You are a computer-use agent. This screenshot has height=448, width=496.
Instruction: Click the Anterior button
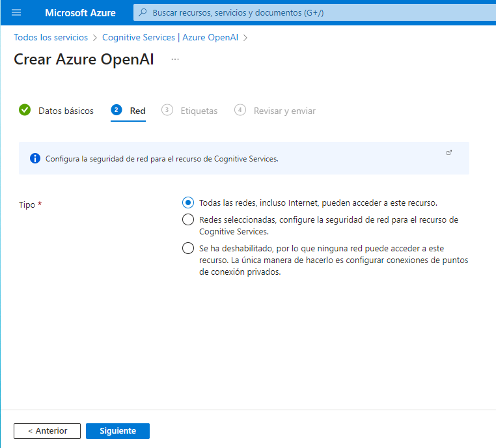coord(47,431)
